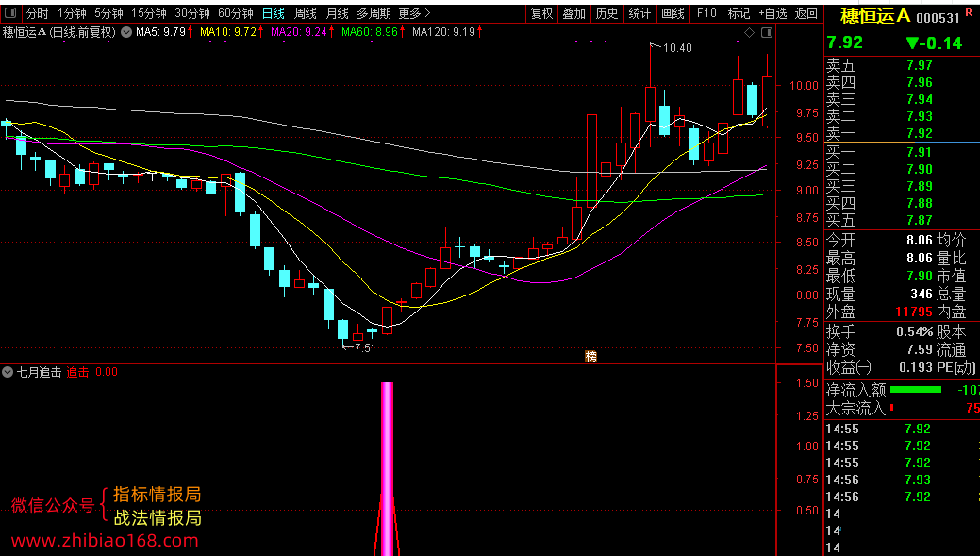Click the 7.51 low price marker
The width and height of the screenshot is (980, 556).
tap(365, 348)
